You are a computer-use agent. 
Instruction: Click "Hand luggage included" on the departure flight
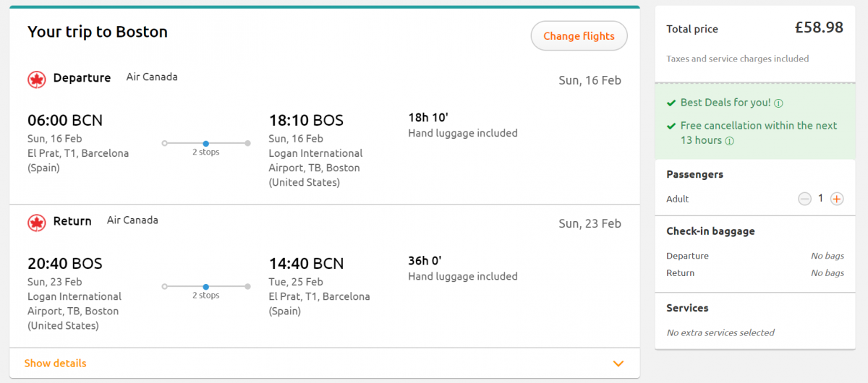pos(463,133)
